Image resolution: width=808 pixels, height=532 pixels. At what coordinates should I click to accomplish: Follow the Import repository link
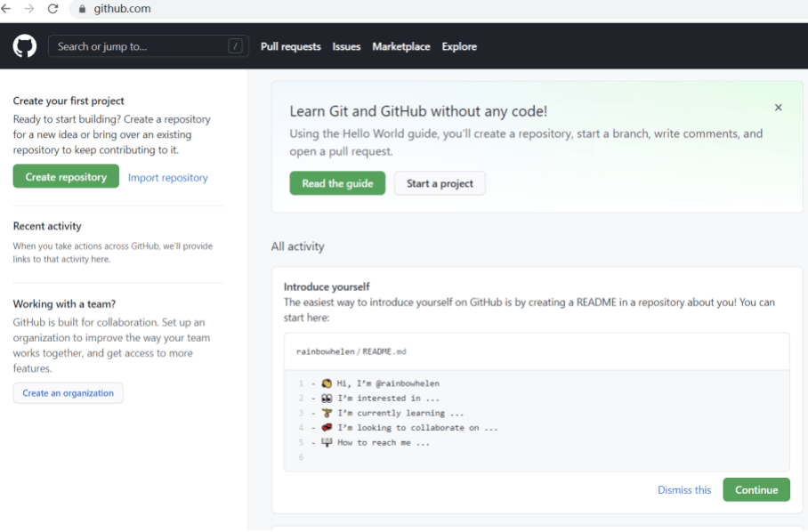coord(168,178)
